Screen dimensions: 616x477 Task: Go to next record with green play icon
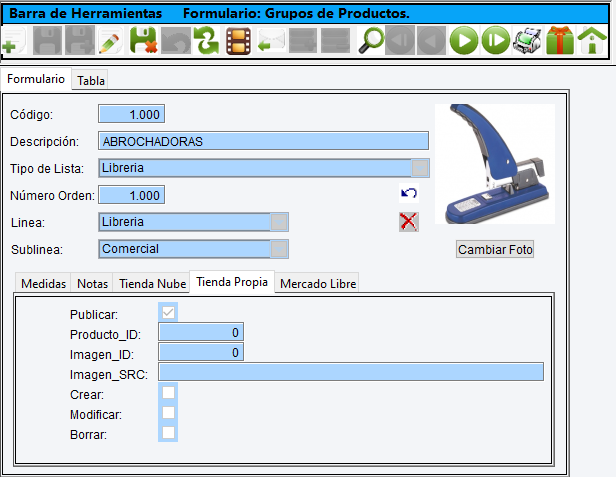click(x=464, y=40)
